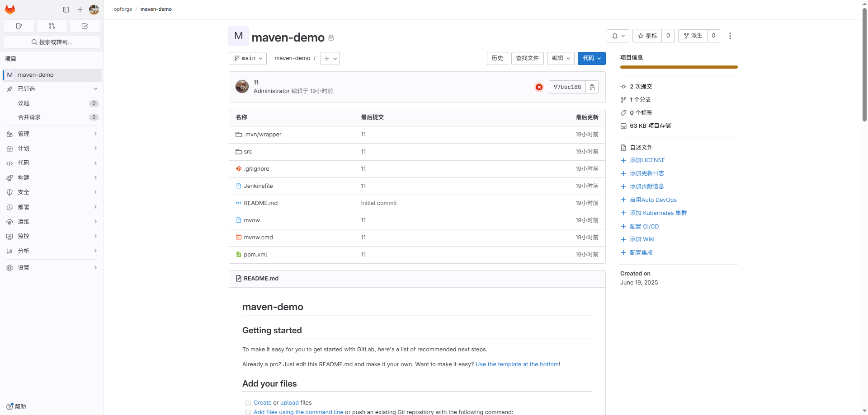Screen dimensions: 868x415
Task: Expand the 构建 sidebar menu
Action: [52, 178]
